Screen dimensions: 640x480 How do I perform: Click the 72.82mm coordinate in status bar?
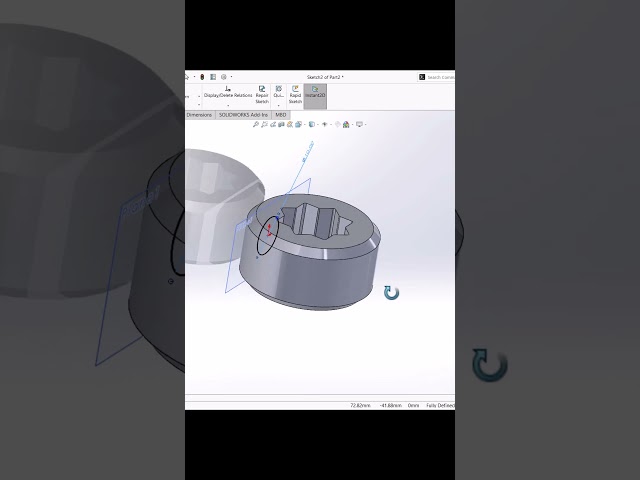pos(360,405)
